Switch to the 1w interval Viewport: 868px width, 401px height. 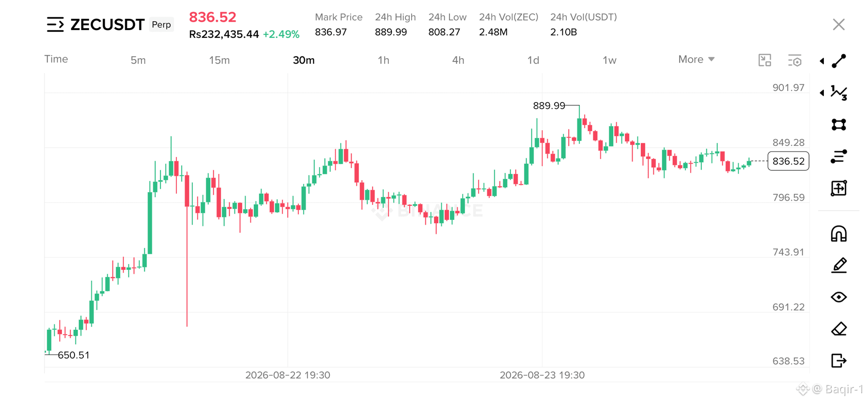click(x=609, y=60)
